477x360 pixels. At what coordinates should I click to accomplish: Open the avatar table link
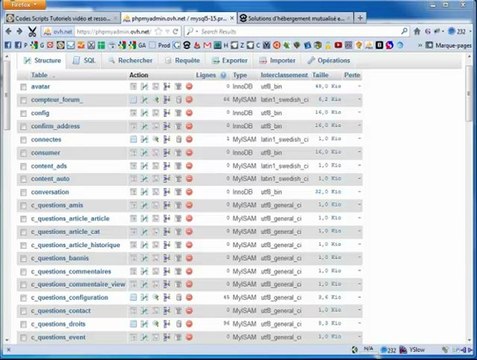[x=40, y=87]
